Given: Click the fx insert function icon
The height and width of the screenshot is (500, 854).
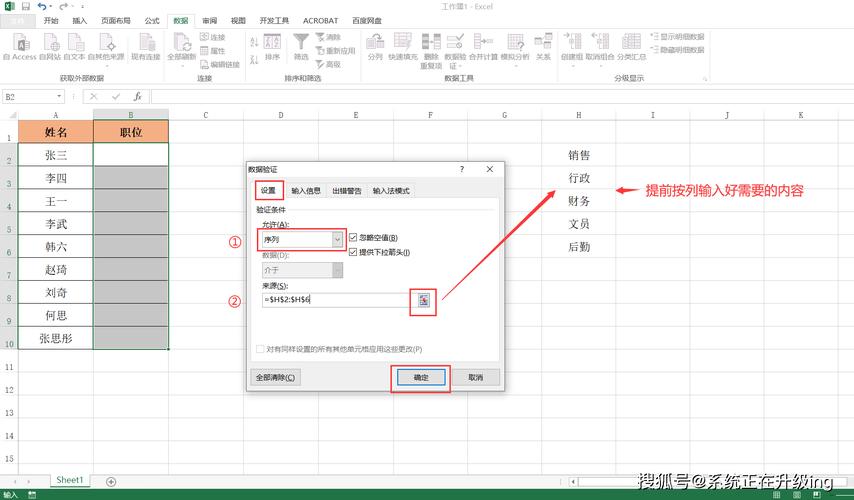Looking at the screenshot, I should click(138, 96).
